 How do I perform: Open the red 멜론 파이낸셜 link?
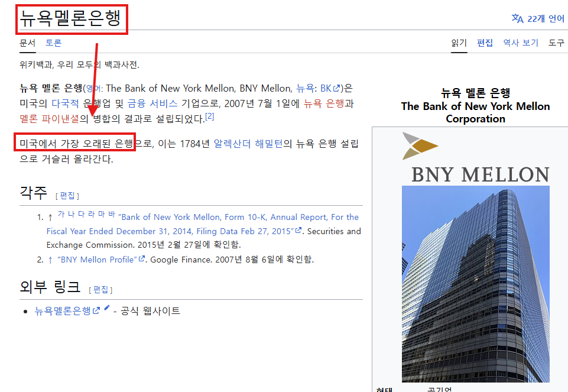pyautogui.click(x=49, y=119)
